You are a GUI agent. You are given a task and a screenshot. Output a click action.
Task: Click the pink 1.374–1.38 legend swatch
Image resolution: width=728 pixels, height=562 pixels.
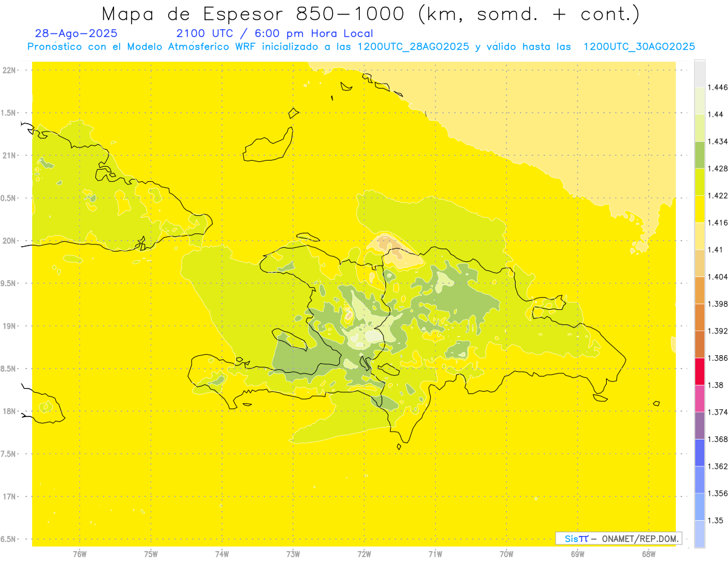[699, 398]
